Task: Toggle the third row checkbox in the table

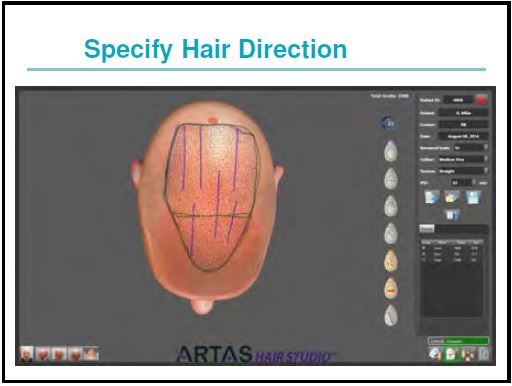Action: (x=424, y=259)
